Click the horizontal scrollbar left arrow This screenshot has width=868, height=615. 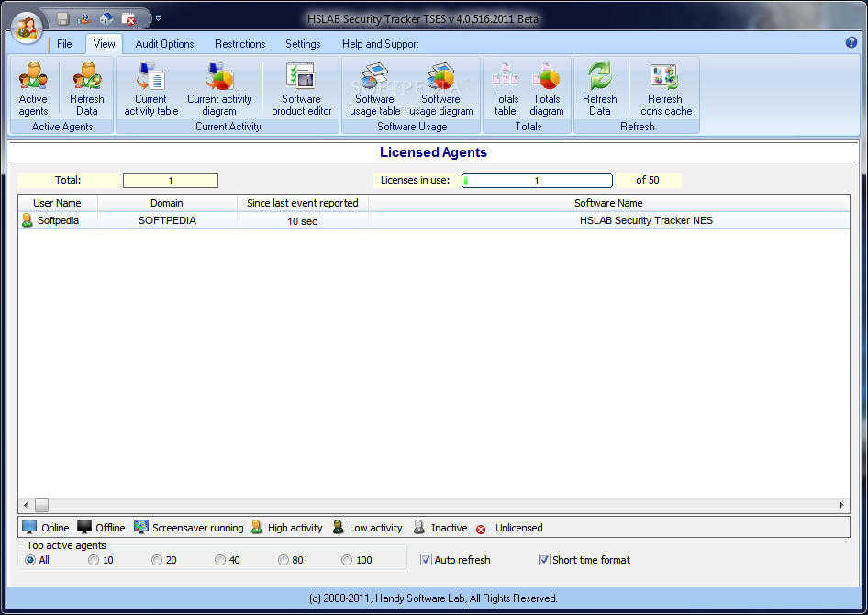[26, 505]
